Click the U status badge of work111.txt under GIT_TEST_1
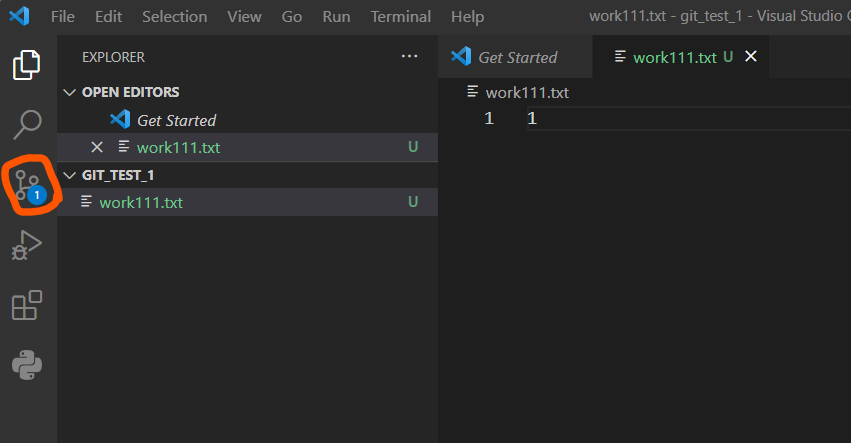Viewport: 851px width, 443px height. pos(413,202)
